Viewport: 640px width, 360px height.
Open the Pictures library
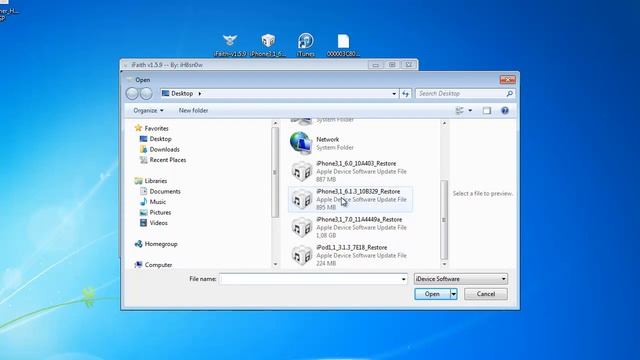155,213
